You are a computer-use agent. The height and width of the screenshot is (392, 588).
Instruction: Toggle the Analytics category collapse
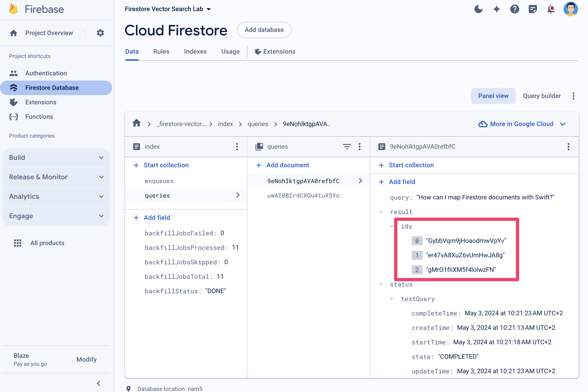point(57,196)
